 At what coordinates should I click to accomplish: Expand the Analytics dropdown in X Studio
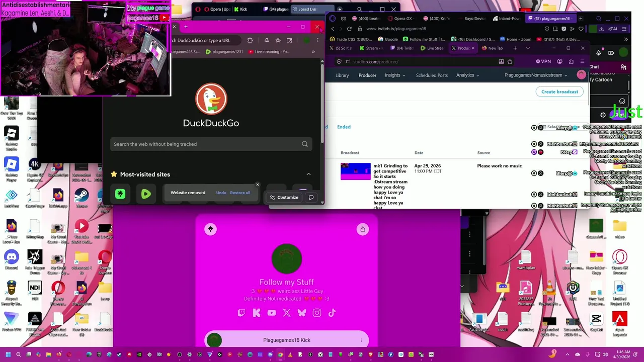(x=467, y=75)
